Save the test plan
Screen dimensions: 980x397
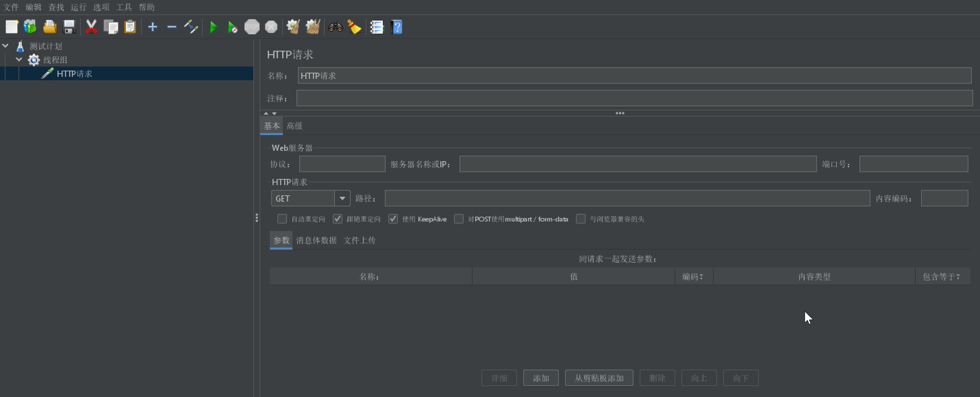pyautogui.click(x=69, y=27)
